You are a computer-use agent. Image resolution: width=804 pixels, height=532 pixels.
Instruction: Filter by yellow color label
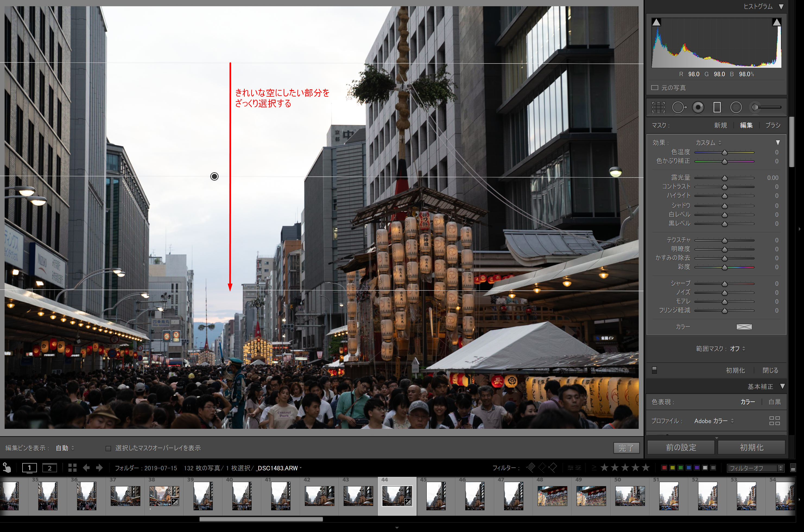pos(672,468)
